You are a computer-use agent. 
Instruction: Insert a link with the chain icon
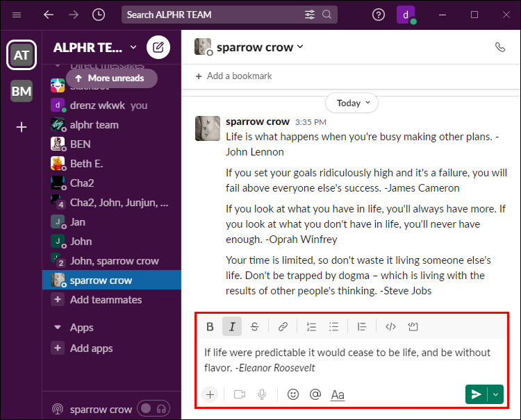coord(283,327)
